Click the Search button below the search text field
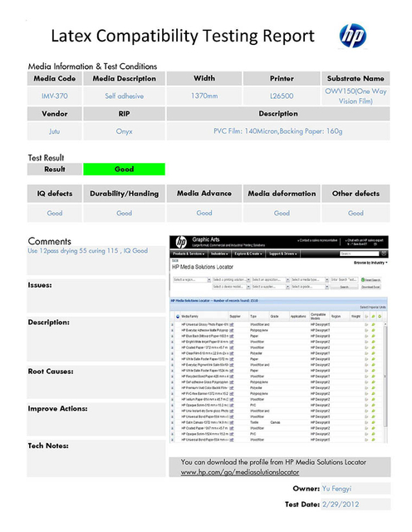This screenshot has width=412, height=532. pos(344,287)
